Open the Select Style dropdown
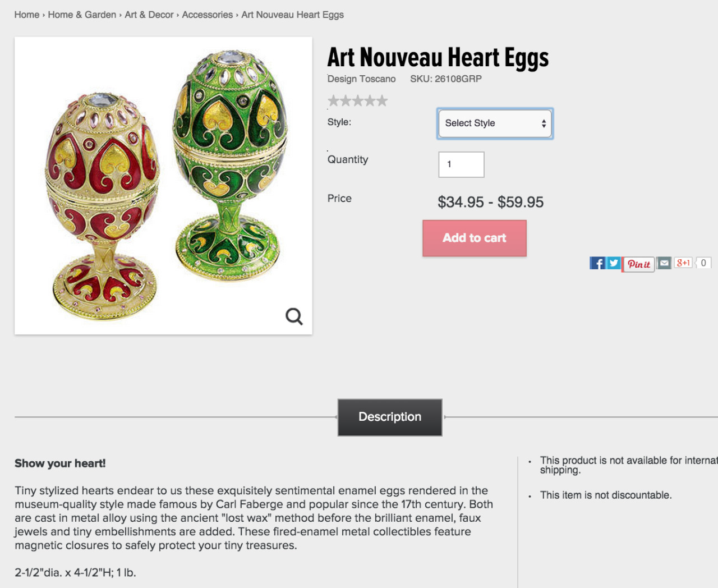The height and width of the screenshot is (588, 718). coord(495,123)
